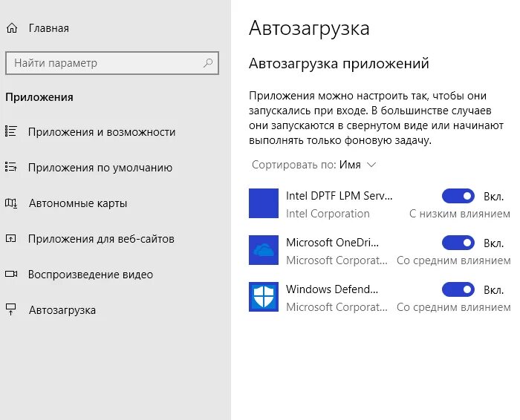Click the Приложения для веб-сайтов icon
The height and width of the screenshot is (420, 520).
click(x=11, y=239)
